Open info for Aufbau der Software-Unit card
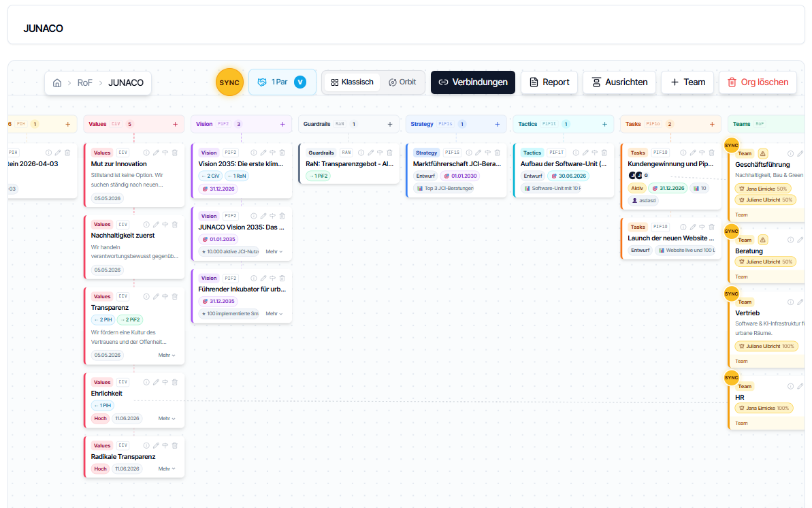 point(576,153)
